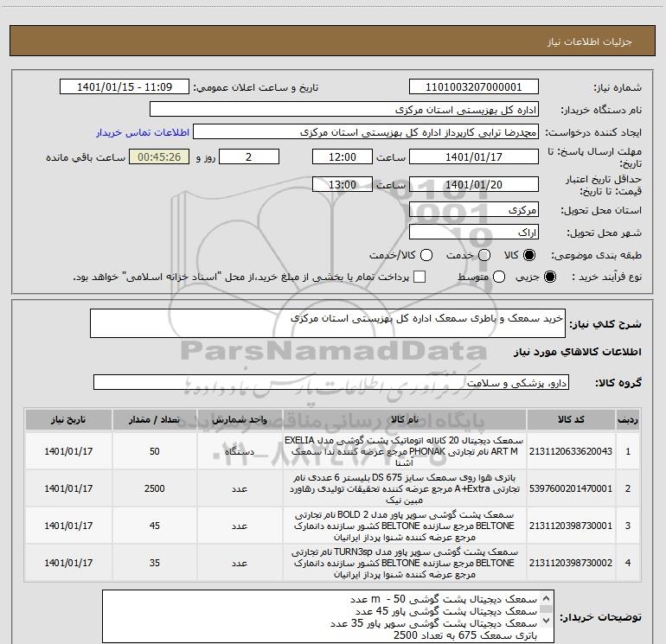Click the تاریخ نیاز column header
Image resolution: width=666 pixels, height=644 pixels.
pyautogui.click(x=68, y=420)
